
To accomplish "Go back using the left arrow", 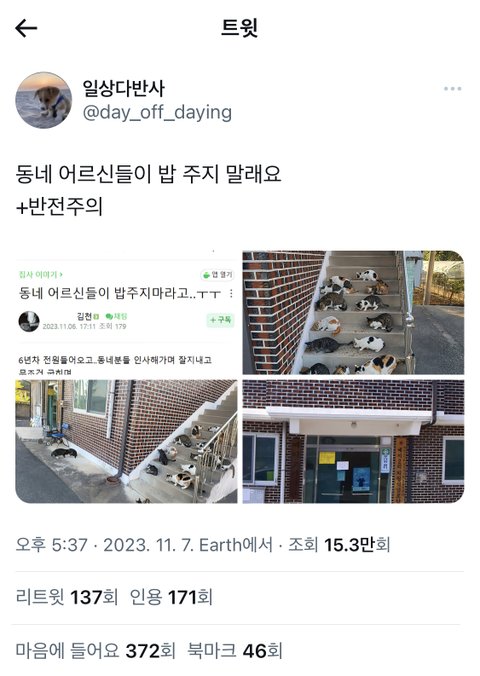I will click(x=26, y=28).
